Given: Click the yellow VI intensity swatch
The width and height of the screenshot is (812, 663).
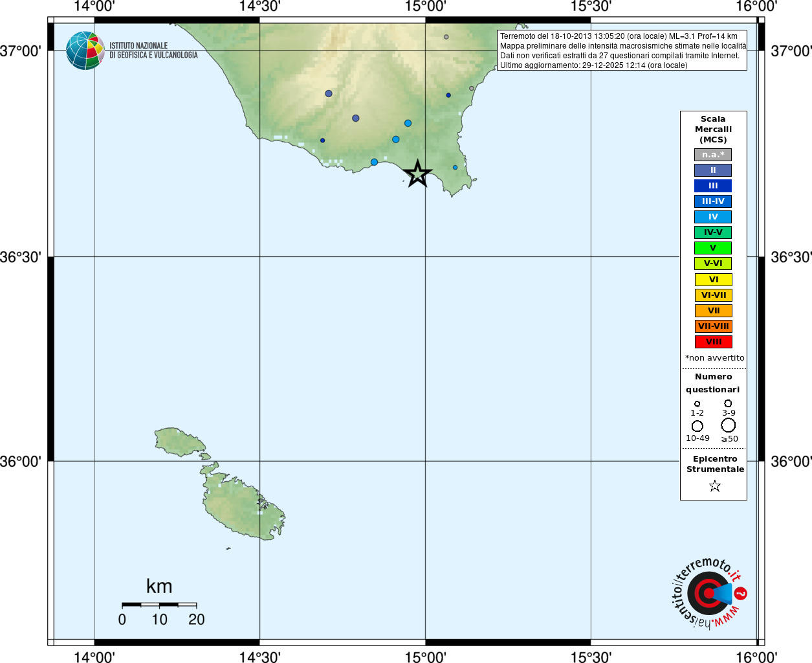Looking at the screenshot, I should coord(713,280).
